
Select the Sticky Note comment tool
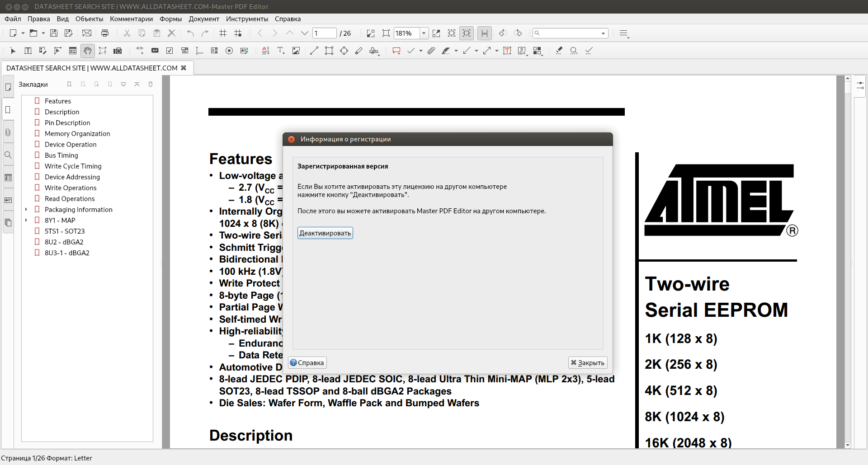click(x=396, y=51)
